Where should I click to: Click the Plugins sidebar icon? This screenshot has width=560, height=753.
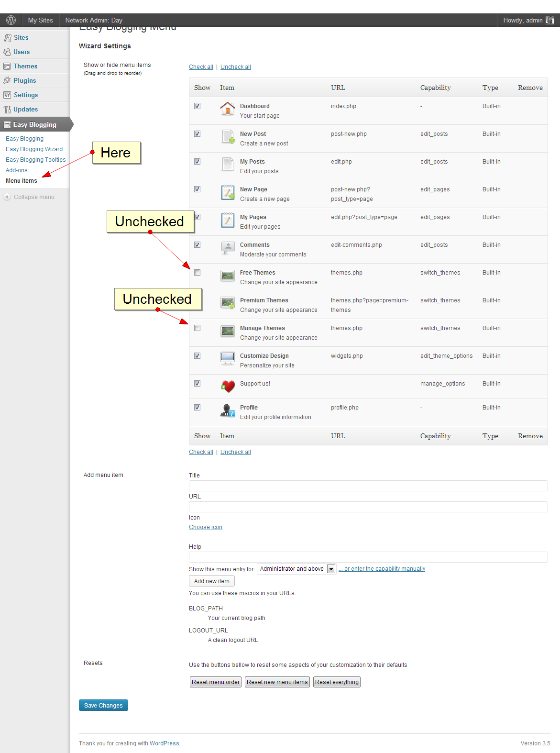(x=7, y=81)
